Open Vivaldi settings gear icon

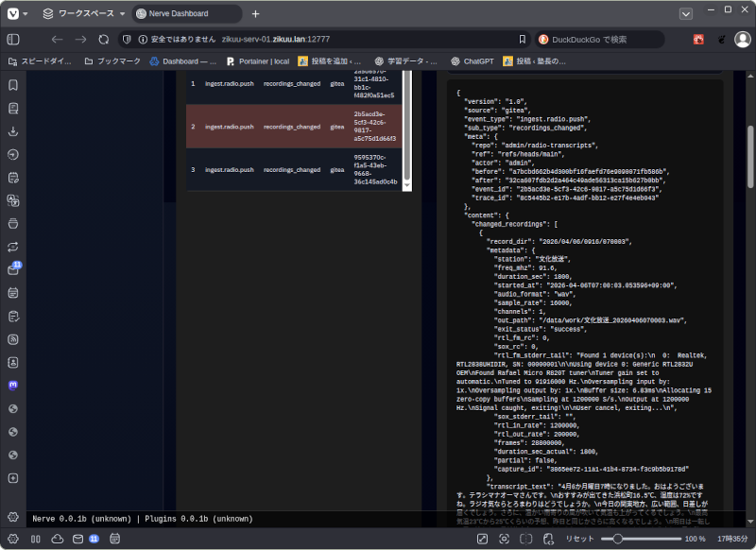coord(13,517)
